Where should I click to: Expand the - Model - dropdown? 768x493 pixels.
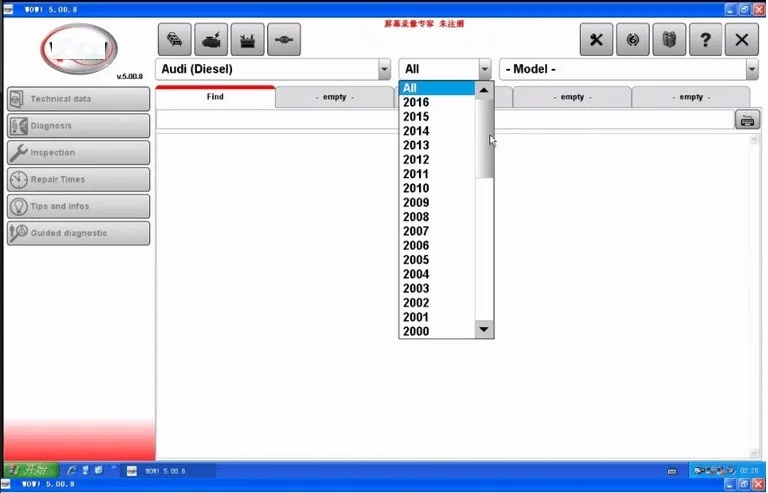click(752, 70)
